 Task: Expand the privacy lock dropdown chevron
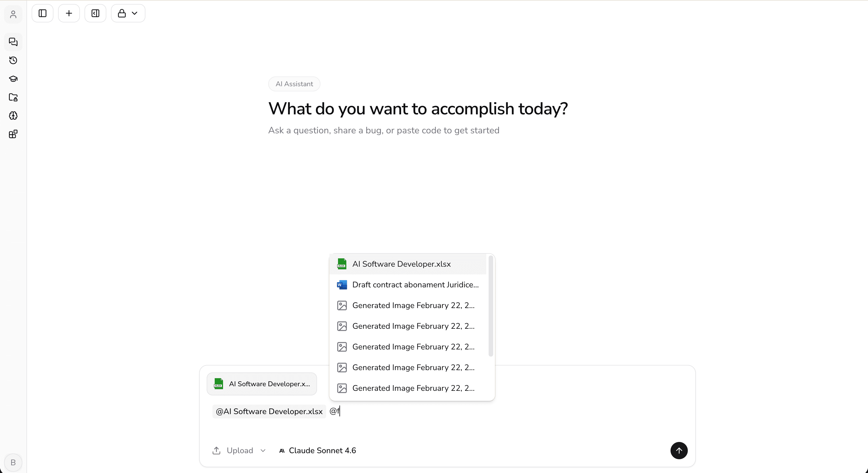pyautogui.click(x=135, y=14)
